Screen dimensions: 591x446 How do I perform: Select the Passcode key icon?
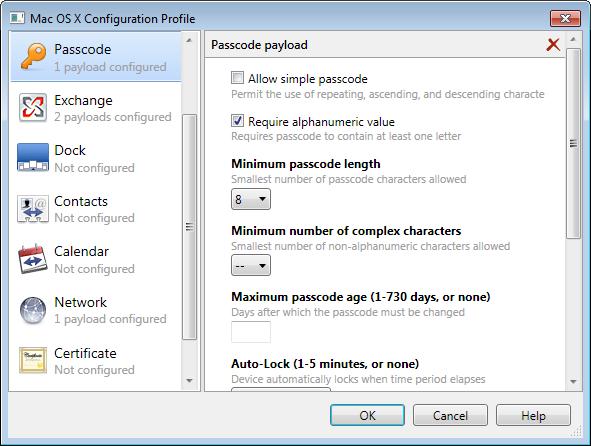coord(34,57)
